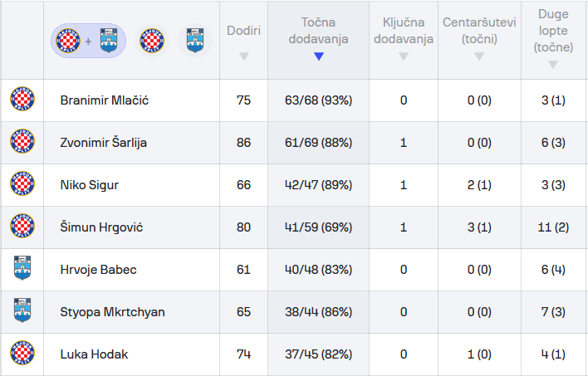588x376 pixels.
Task: Filter by the Hajduk Split team crest
Action: 152,40
